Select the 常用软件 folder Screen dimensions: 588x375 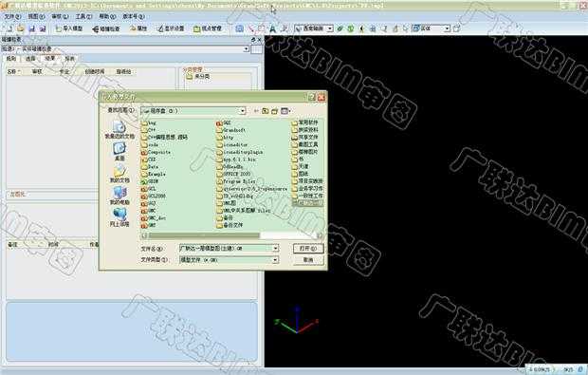pyautogui.click(x=304, y=122)
